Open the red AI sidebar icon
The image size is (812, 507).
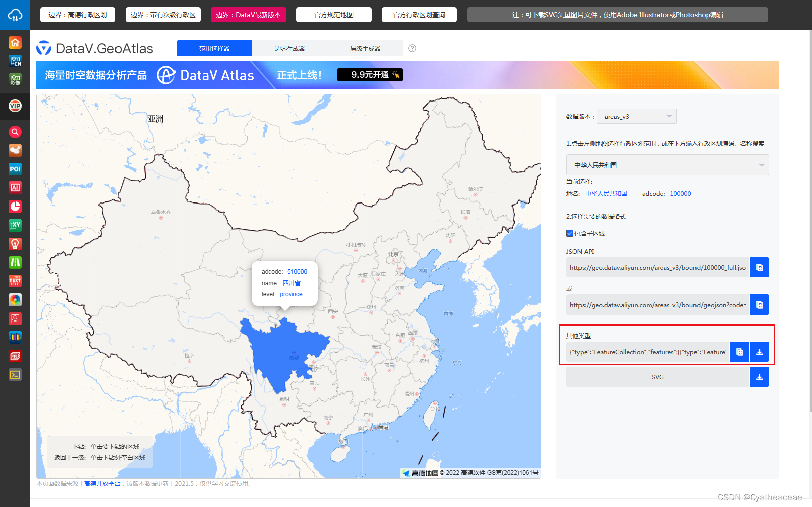point(15,187)
